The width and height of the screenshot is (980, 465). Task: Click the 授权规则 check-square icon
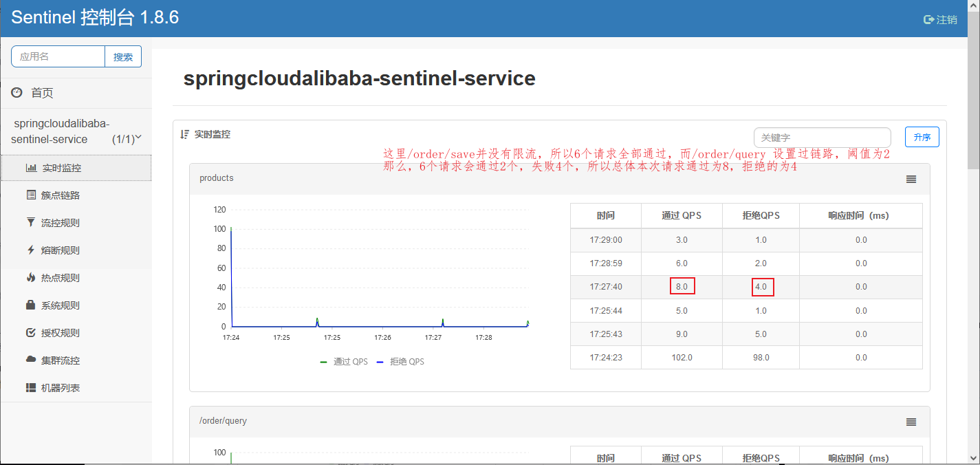click(31, 333)
